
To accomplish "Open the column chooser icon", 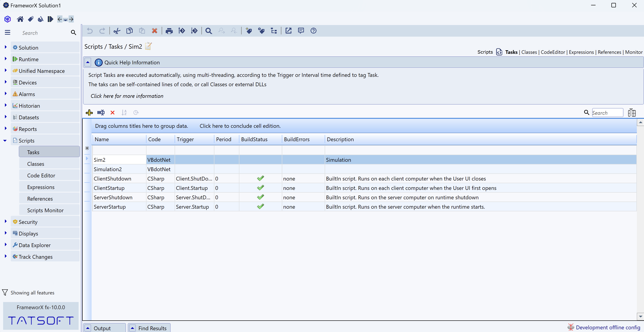I will coord(632,113).
